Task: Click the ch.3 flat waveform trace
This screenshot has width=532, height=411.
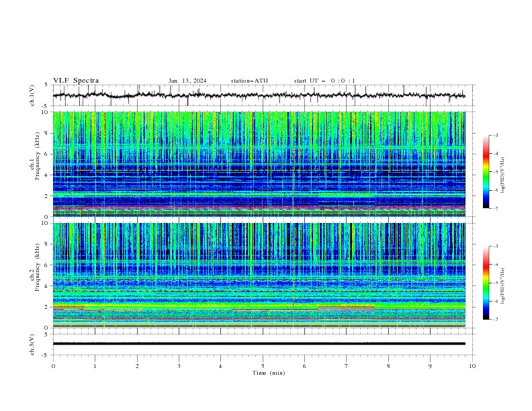Action: [x=259, y=344]
